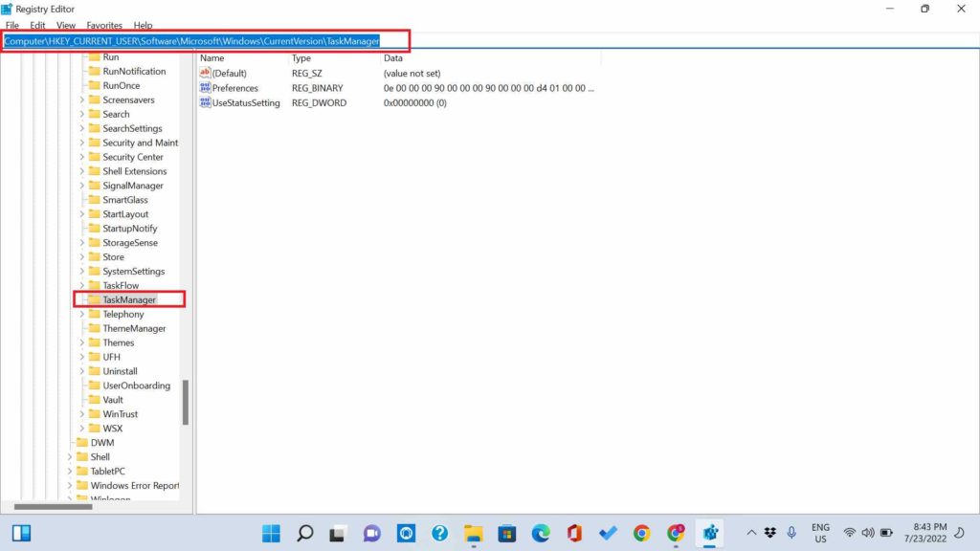Select the StartLayout key
The image size is (980, 551).
coord(125,214)
